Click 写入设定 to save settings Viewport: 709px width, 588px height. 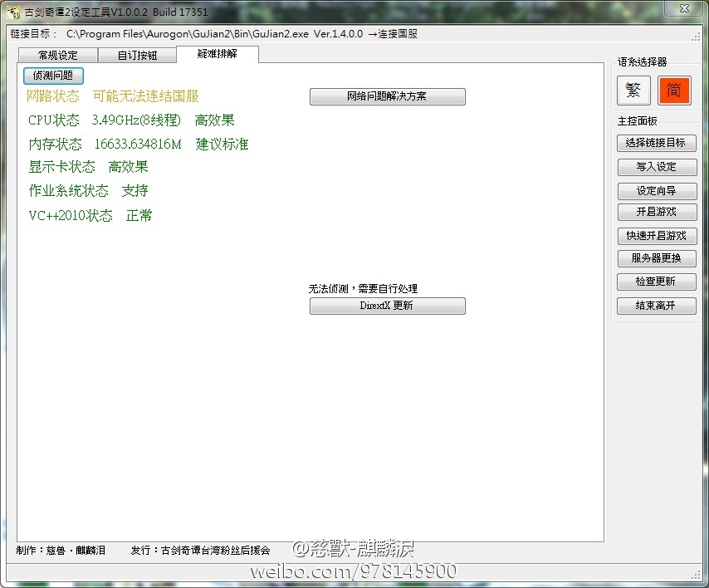click(x=656, y=167)
